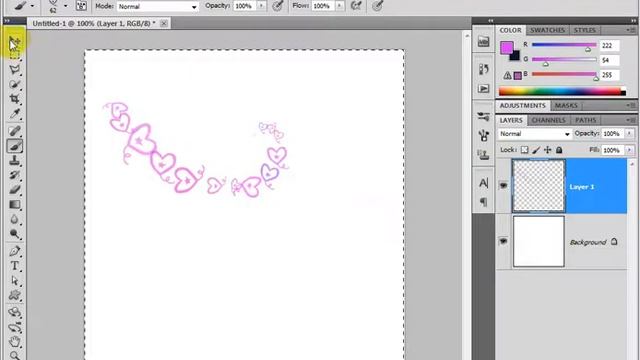
Task: Switch to the Channels tab
Action: click(x=549, y=120)
